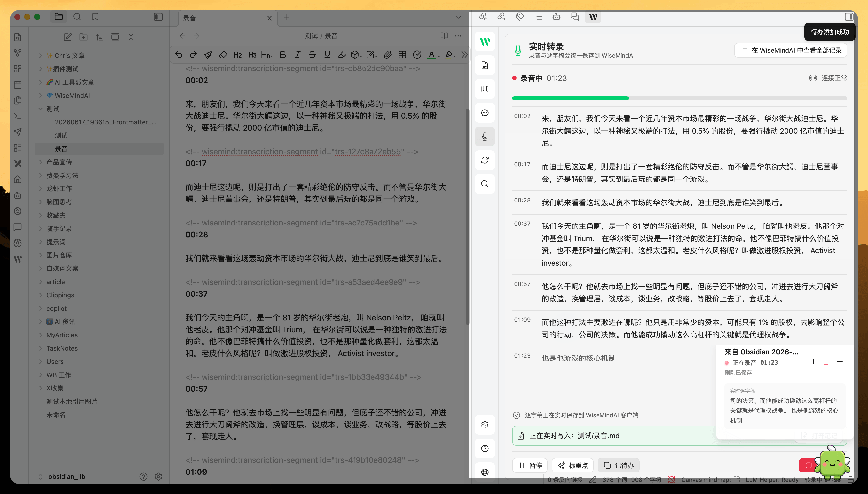View all records in WiseMindAI
The width and height of the screenshot is (868, 494).
point(790,50)
